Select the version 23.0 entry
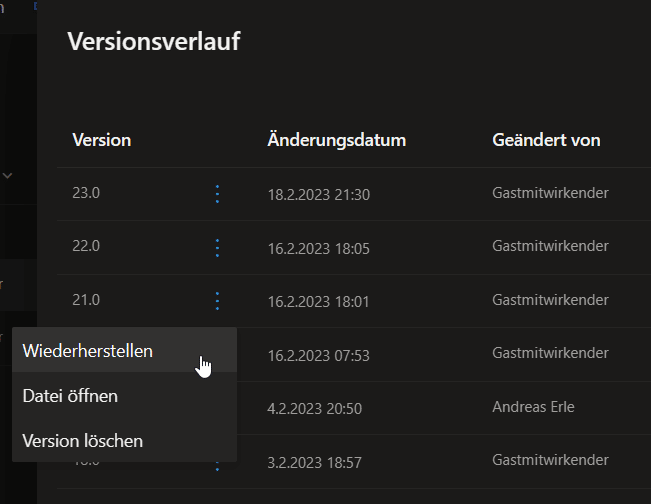Viewport: 651px width, 504px height. (86, 193)
